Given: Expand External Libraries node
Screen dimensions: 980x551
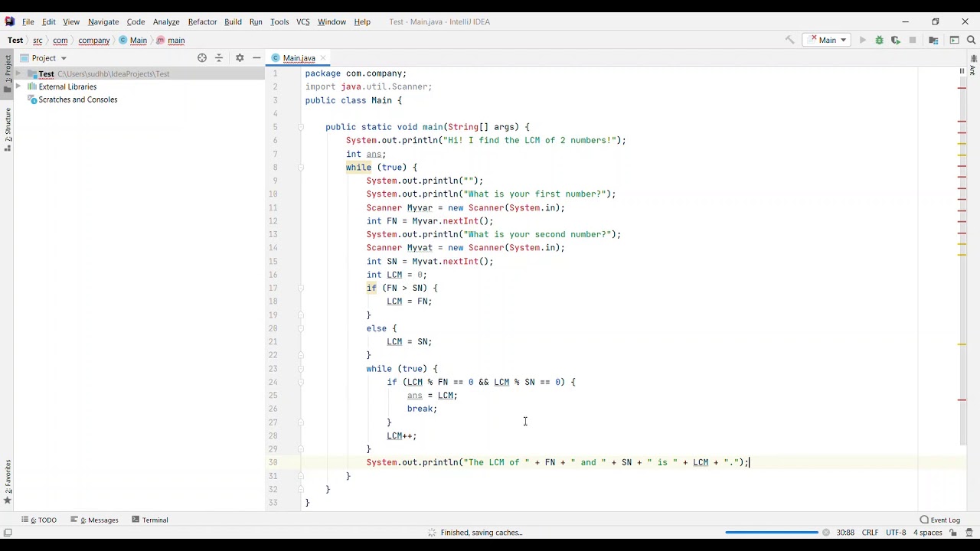Looking at the screenshot, I should coord(18,86).
